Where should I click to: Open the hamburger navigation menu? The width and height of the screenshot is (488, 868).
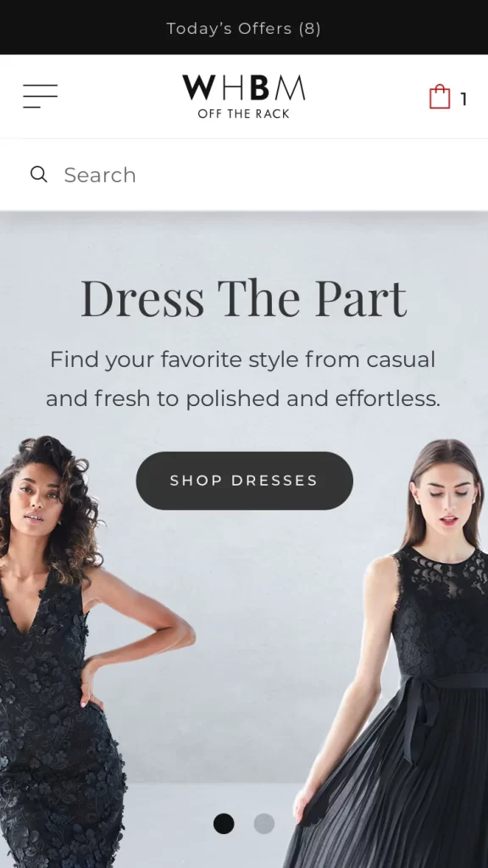[41, 97]
